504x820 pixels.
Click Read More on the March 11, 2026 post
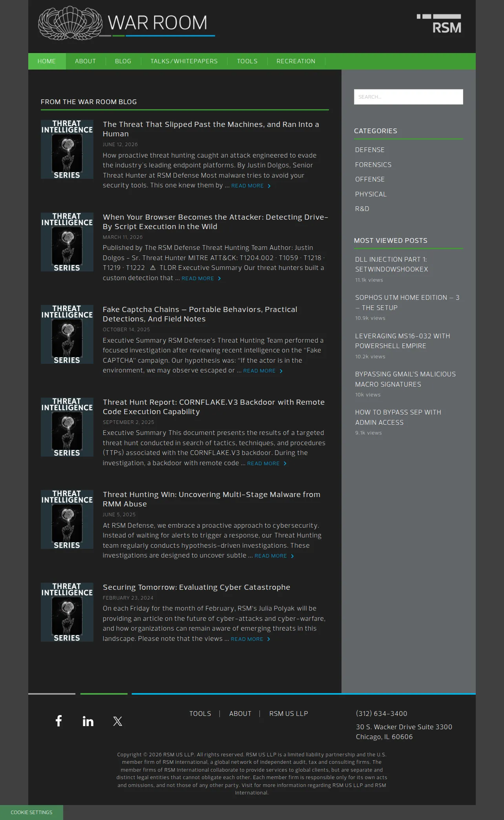tap(201, 279)
